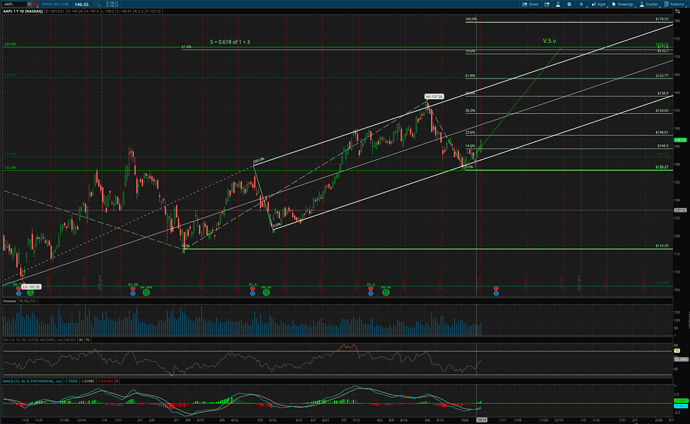This screenshot has height=424, width=690.
Task: Click the $163.77 Fibonacci price label
Action: pos(661,76)
